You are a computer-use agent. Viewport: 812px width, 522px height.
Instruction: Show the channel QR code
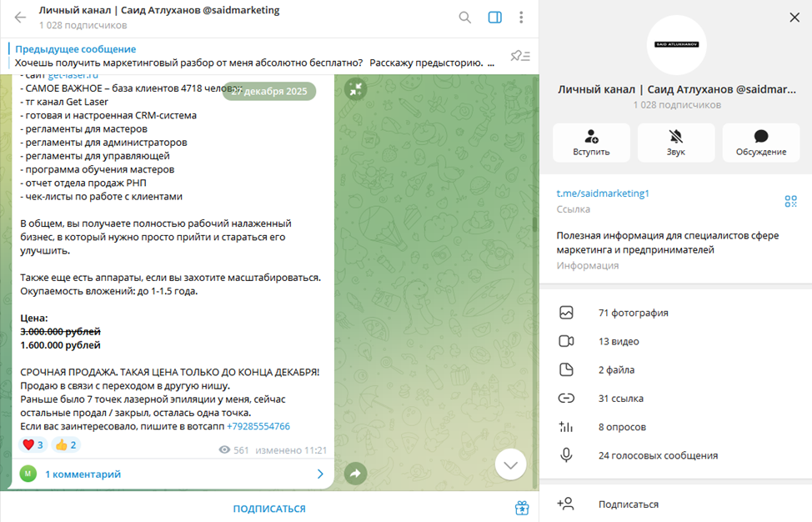tap(790, 201)
